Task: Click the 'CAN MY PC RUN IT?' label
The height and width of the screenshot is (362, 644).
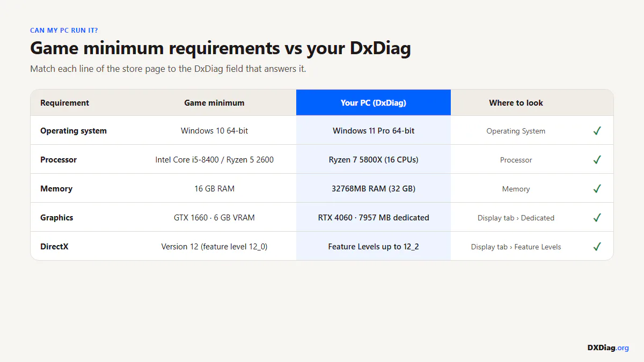Action: pos(64,31)
